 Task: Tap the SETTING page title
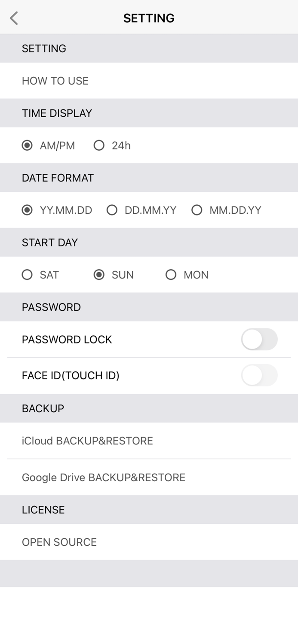(x=149, y=18)
